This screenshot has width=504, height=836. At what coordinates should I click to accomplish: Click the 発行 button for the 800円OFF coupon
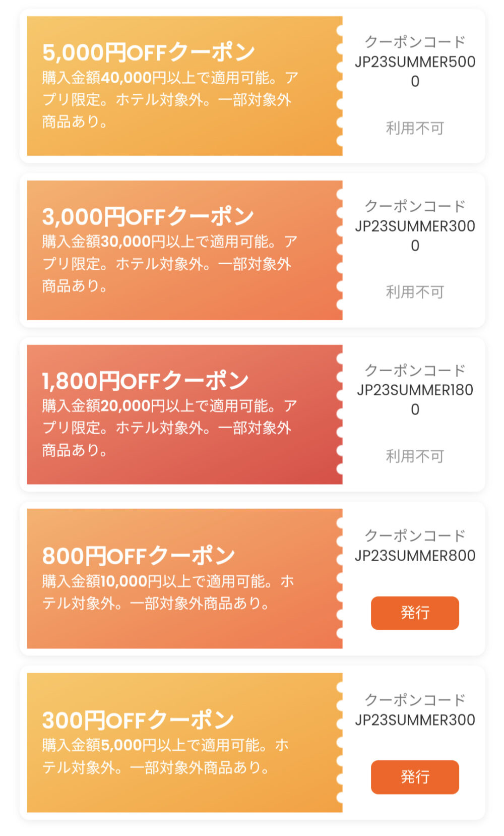coord(414,613)
